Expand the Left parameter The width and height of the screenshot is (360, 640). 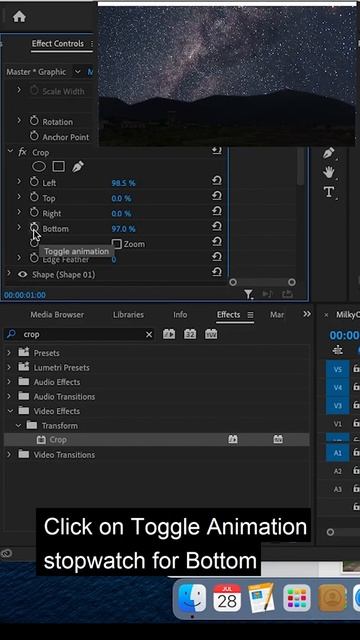(19, 181)
